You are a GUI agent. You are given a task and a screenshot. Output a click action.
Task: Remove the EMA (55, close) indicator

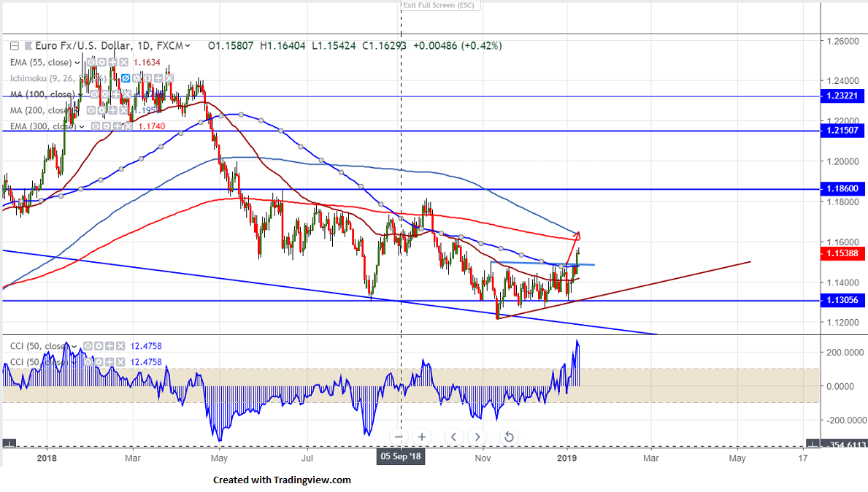124,62
